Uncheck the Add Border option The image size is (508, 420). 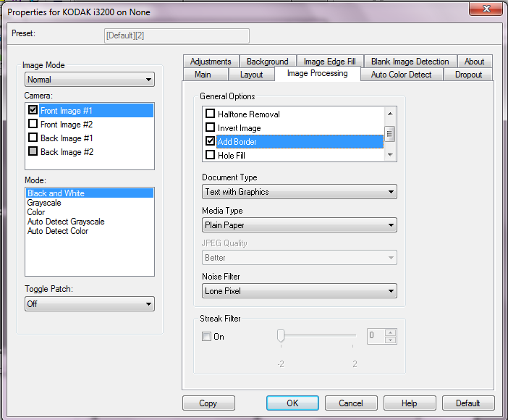(x=211, y=141)
